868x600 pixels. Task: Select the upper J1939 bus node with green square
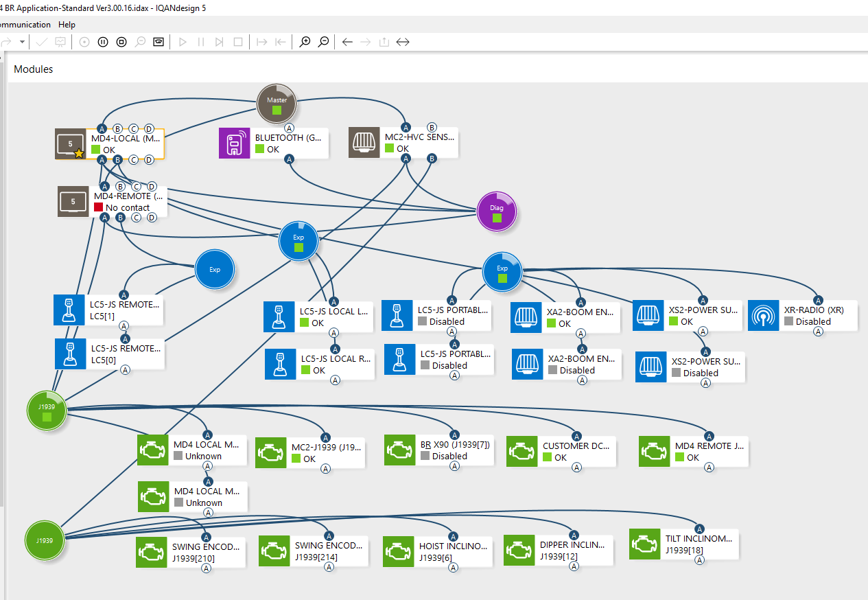pos(47,411)
